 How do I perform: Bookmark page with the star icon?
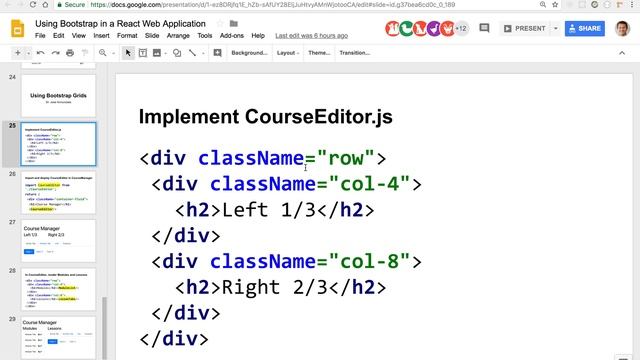tap(555, 4)
